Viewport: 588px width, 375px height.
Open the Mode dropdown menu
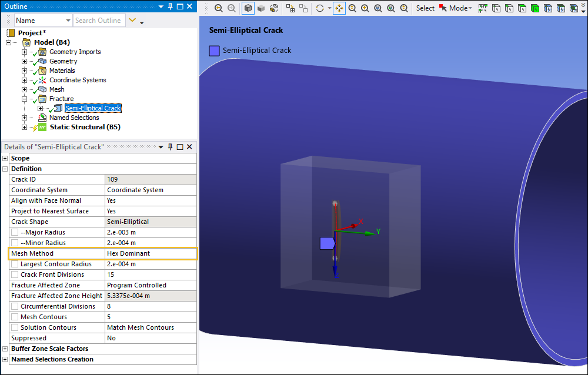pyautogui.click(x=460, y=8)
